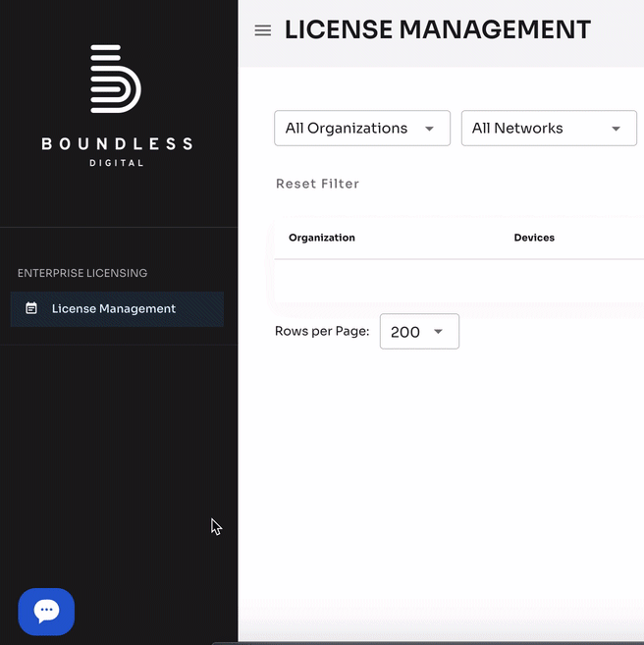Click the LICENSE MANAGEMENT page title
This screenshot has width=644, height=645.
[438, 29]
